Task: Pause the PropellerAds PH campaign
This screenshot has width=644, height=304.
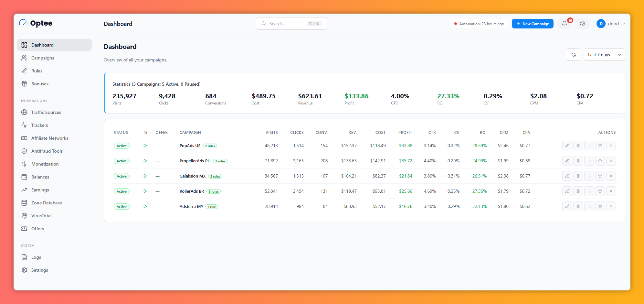Action: tap(578, 161)
